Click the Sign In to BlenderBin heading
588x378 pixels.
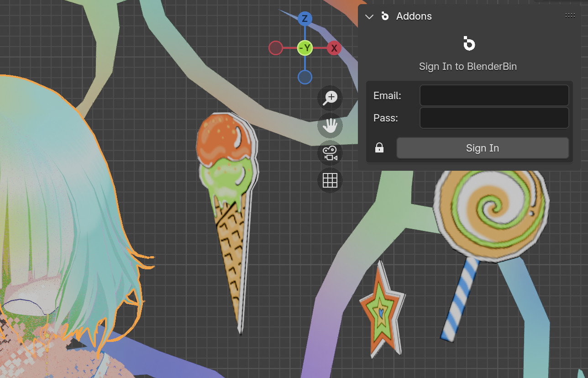467,66
